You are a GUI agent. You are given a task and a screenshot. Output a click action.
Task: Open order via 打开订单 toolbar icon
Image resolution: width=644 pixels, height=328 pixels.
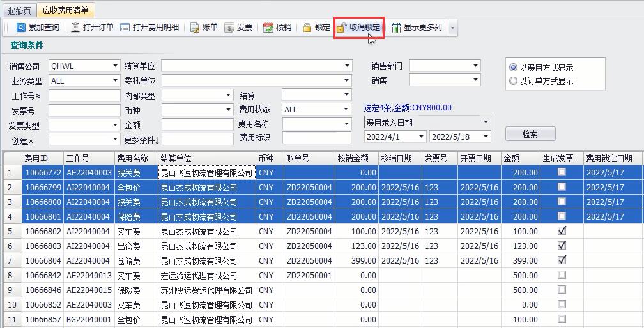pos(75,27)
